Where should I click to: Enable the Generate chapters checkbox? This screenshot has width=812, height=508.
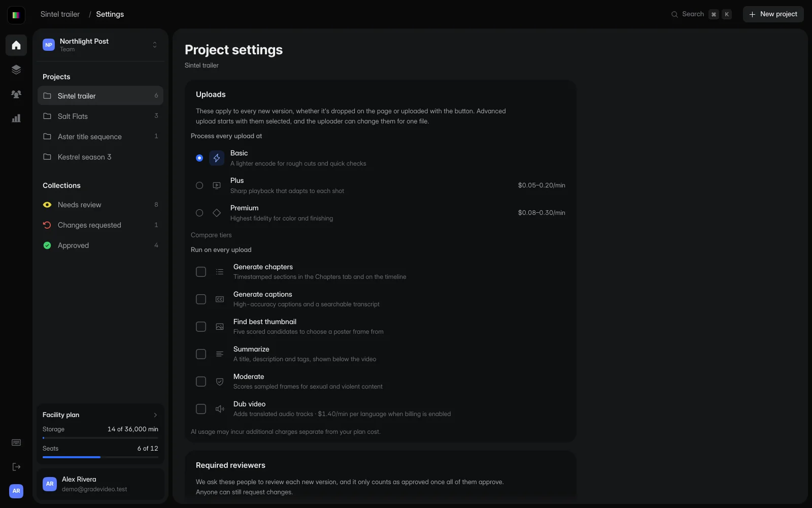click(x=201, y=272)
